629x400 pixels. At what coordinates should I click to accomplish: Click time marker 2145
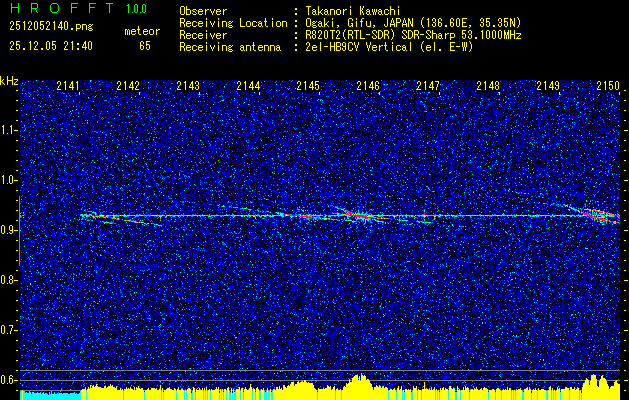point(308,85)
